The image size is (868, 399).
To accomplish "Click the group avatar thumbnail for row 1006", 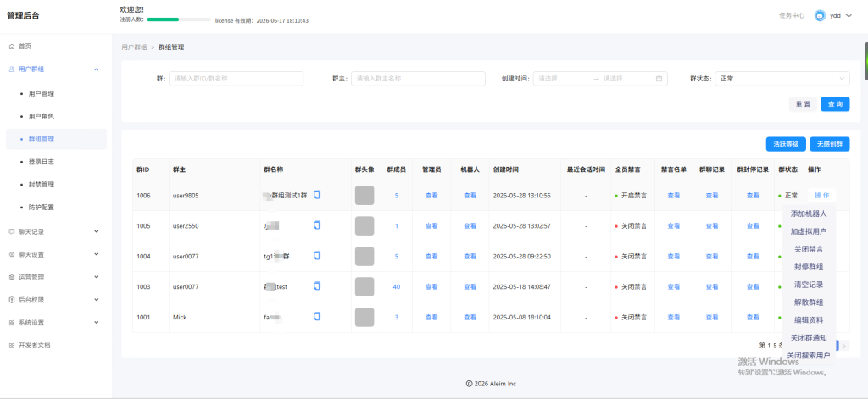I will pyautogui.click(x=364, y=196).
